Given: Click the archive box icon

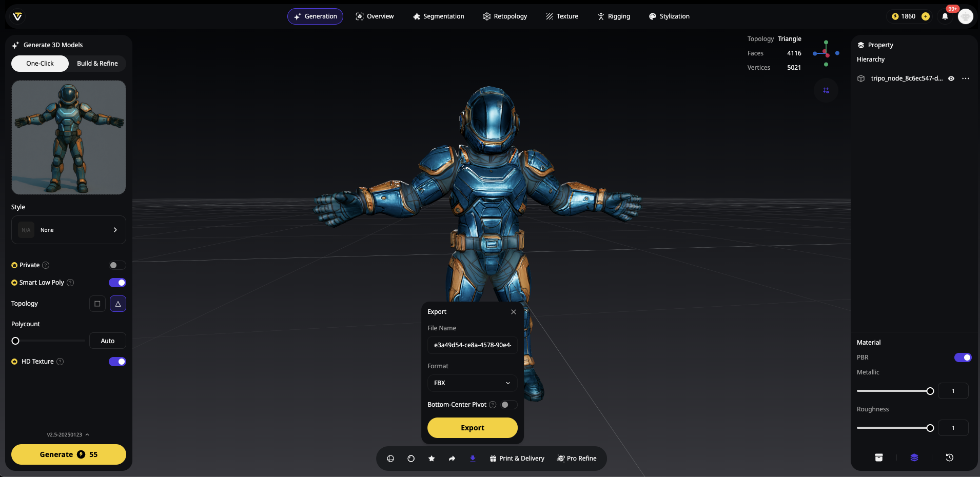Looking at the screenshot, I should coord(879,458).
